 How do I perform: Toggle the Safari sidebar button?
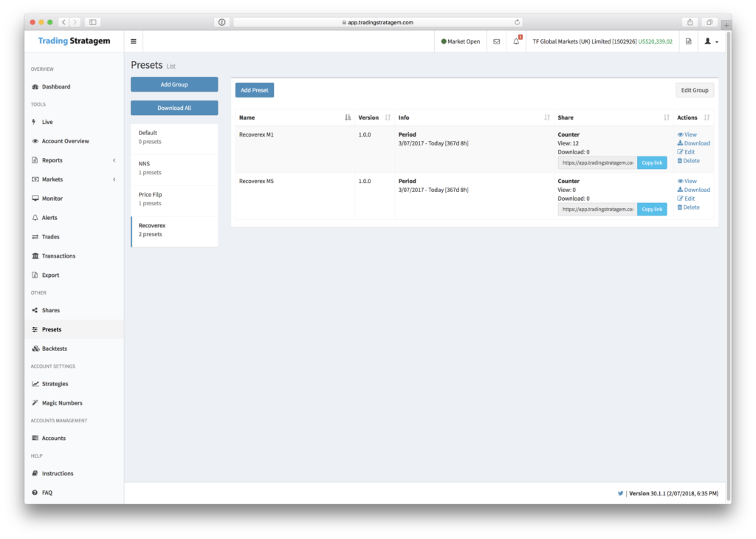tap(93, 22)
